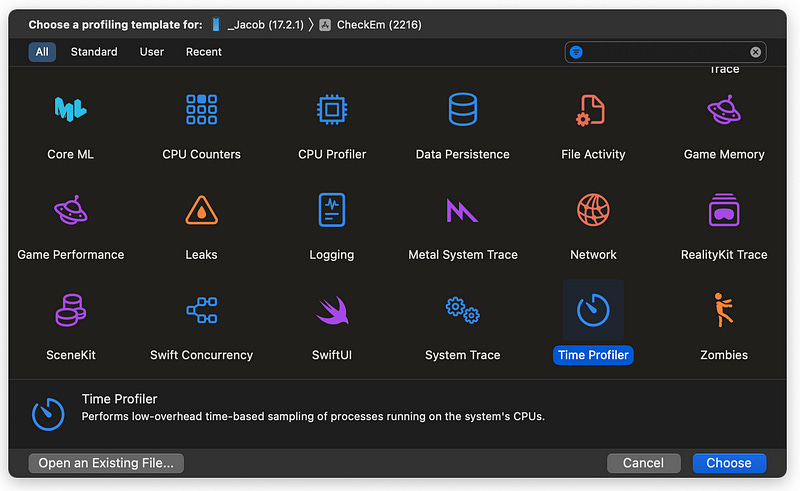Click the System Trace label text
The image size is (800, 491).
point(463,355)
